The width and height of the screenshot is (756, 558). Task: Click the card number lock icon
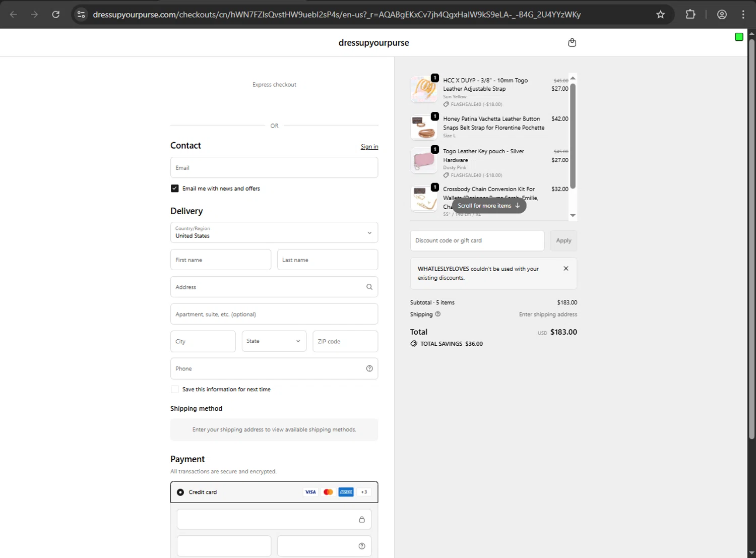(362, 520)
